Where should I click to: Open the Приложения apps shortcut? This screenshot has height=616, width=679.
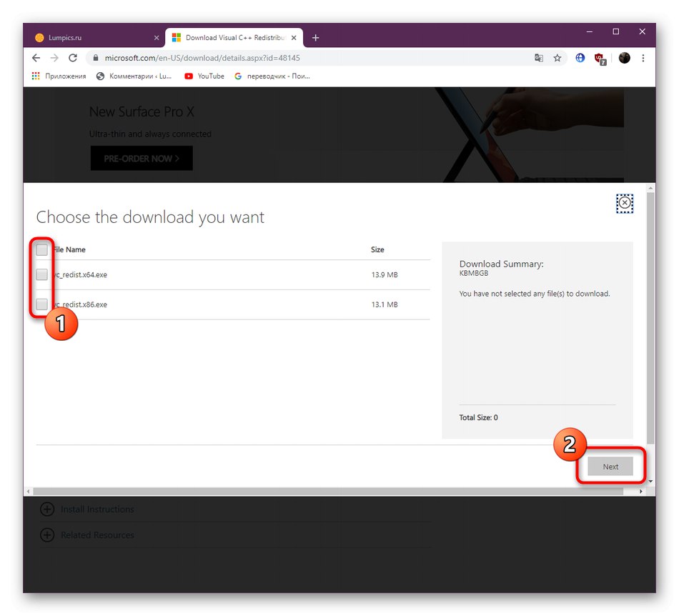pyautogui.click(x=59, y=76)
